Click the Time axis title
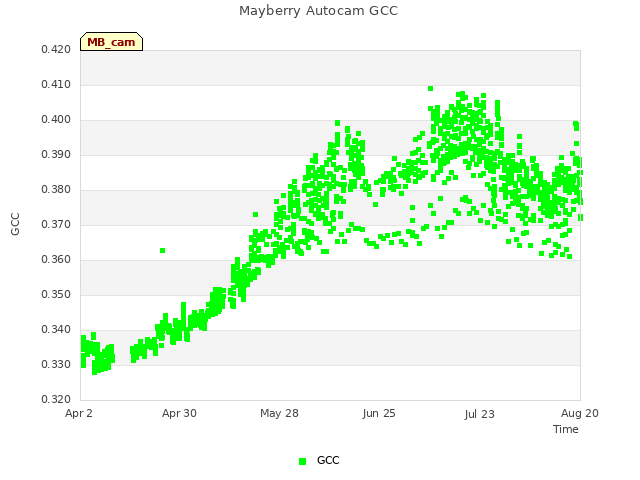Viewport: 640px width, 480px height. pyautogui.click(x=566, y=429)
